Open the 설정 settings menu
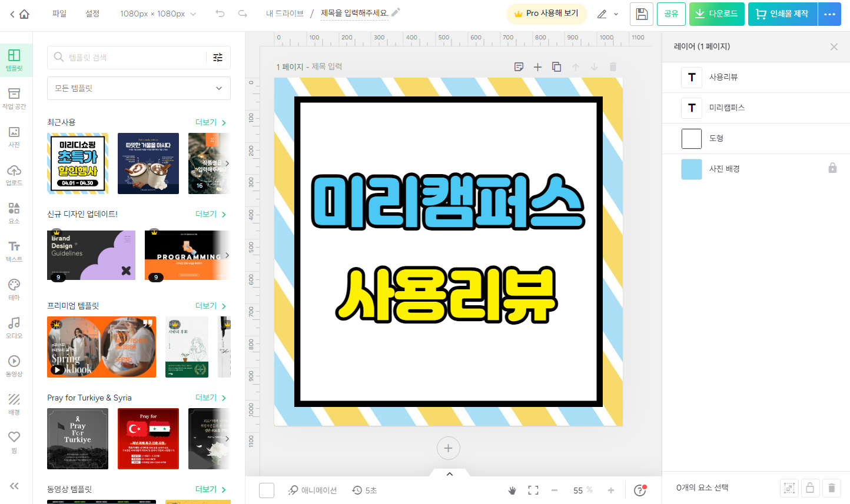Image resolution: width=850 pixels, height=504 pixels. tap(92, 14)
